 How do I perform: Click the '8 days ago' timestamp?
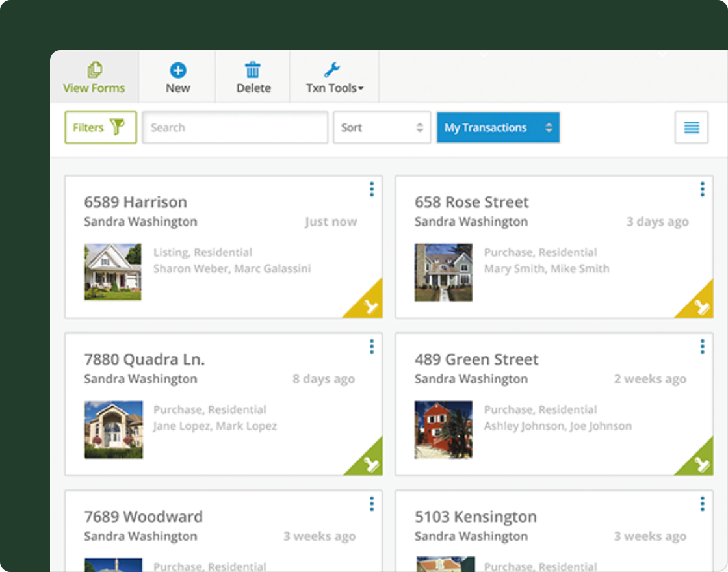[324, 380]
